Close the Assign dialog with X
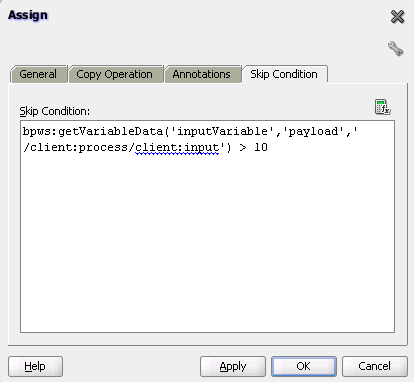Viewport: 414px width, 382px height. point(397,17)
